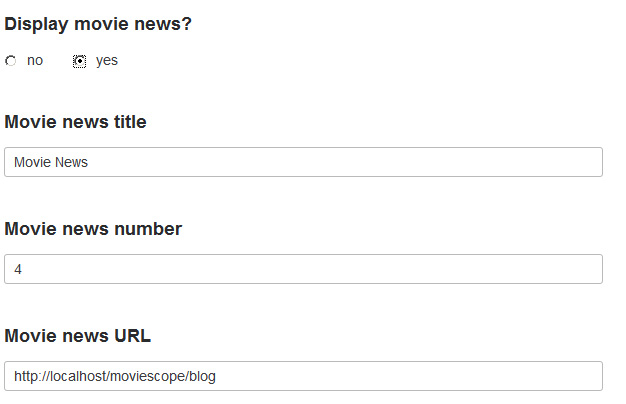Click the "Movie news URL" heading
The width and height of the screenshot is (626, 404).
tap(78, 336)
